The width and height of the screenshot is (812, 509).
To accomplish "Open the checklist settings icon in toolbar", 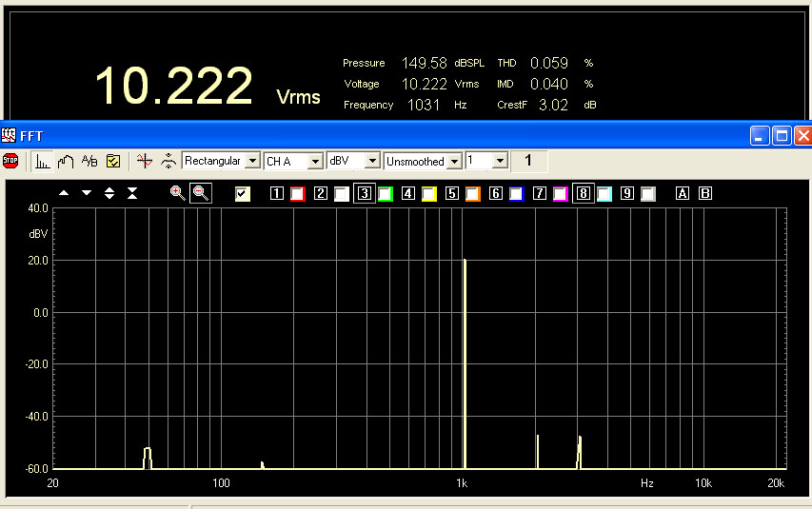I will pyautogui.click(x=113, y=161).
